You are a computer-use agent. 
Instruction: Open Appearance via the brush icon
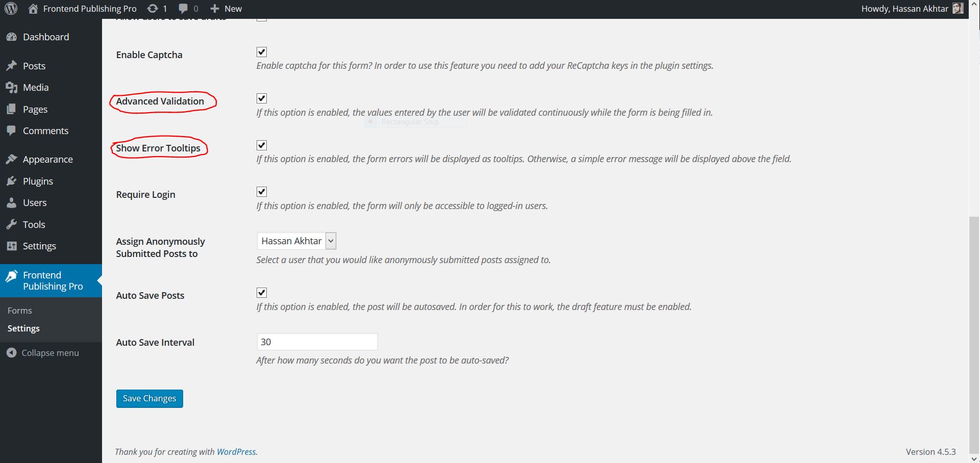[12, 159]
